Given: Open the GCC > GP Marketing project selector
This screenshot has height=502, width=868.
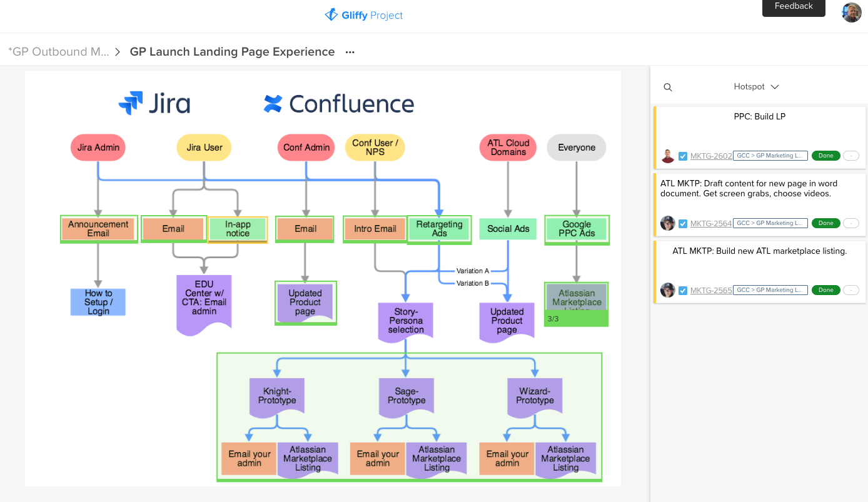Looking at the screenshot, I should pos(770,156).
